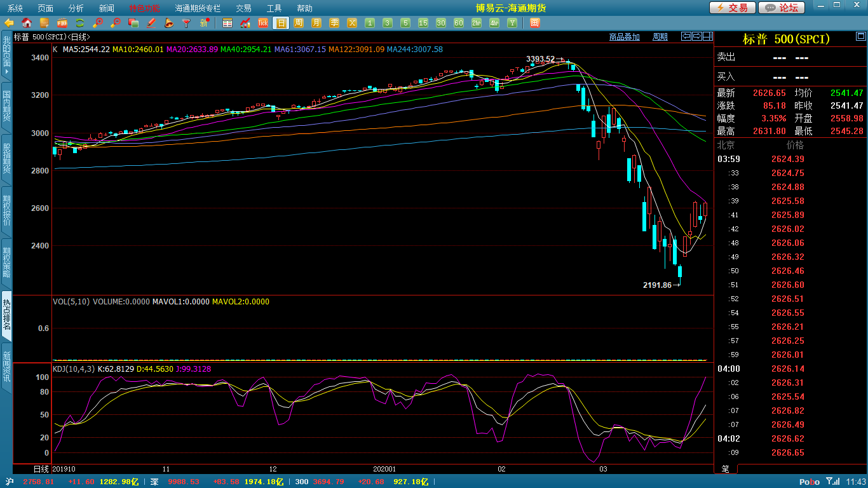Switch to 热点排名 side tab
The height and width of the screenshot is (488, 868).
[x=6, y=315]
